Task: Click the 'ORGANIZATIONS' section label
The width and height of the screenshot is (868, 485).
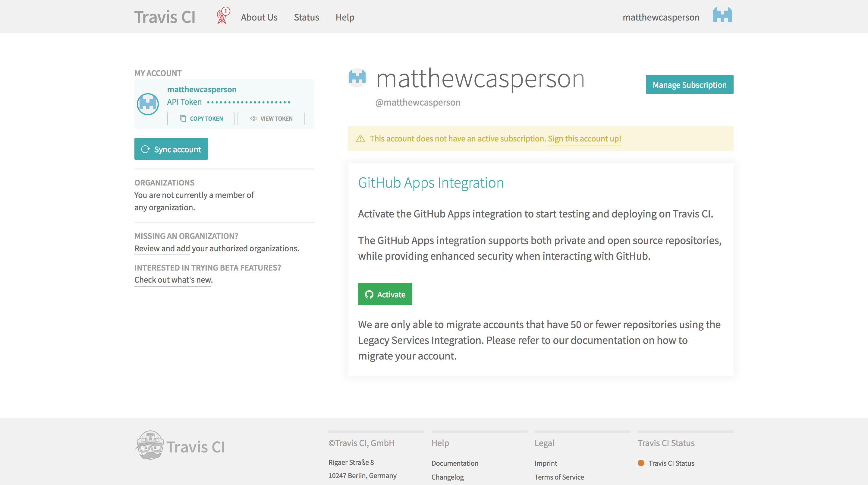Action: pyautogui.click(x=164, y=182)
